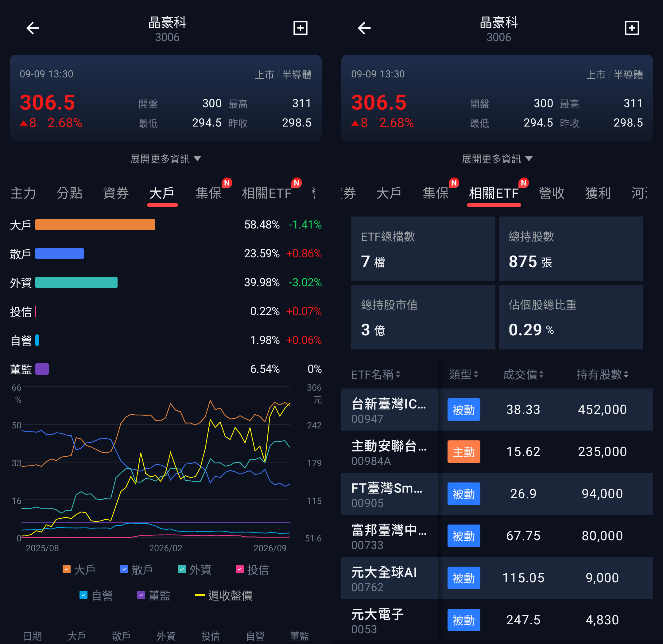The height and width of the screenshot is (644, 663).
Task: Expand 展開更多資訊 on right screen
Action: pos(497,159)
